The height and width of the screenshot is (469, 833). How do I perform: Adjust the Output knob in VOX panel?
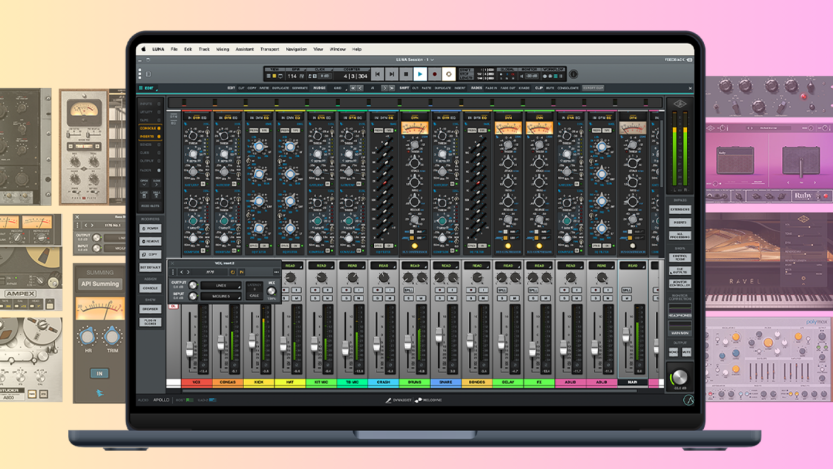(x=193, y=285)
